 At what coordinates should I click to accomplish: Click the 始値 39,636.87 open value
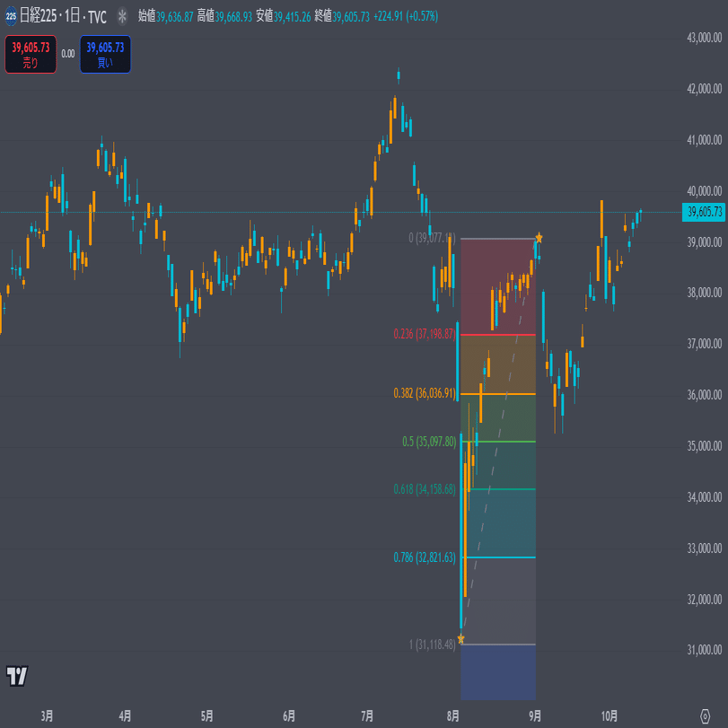[166, 17]
